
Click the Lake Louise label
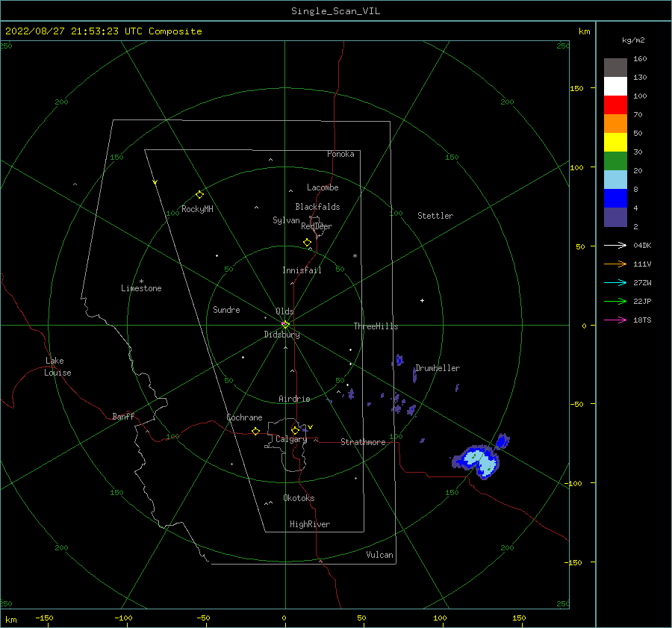tap(57, 367)
